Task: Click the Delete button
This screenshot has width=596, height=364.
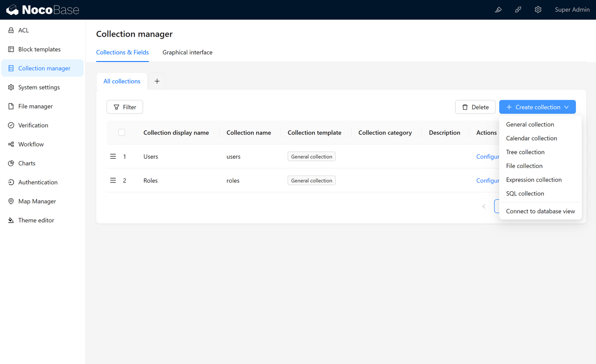Action: tap(475, 107)
